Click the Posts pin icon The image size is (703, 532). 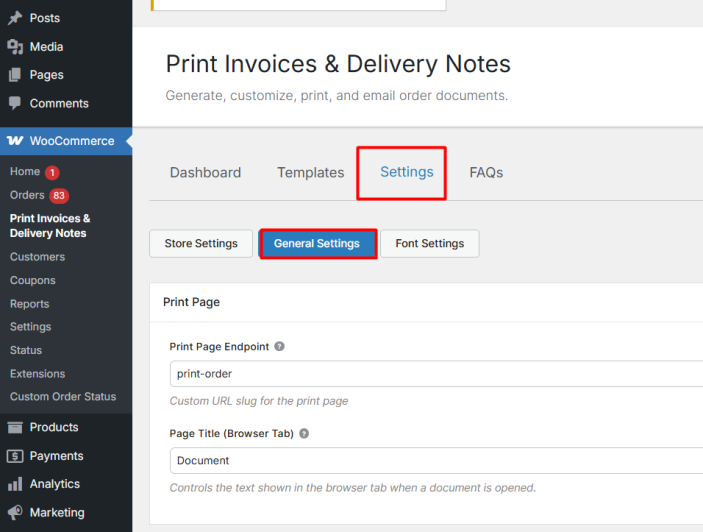pyautogui.click(x=15, y=18)
